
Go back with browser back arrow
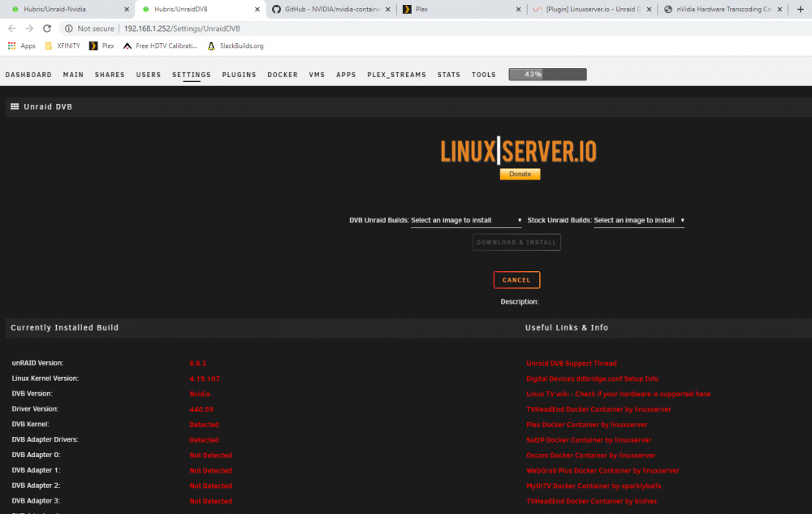pos(12,28)
